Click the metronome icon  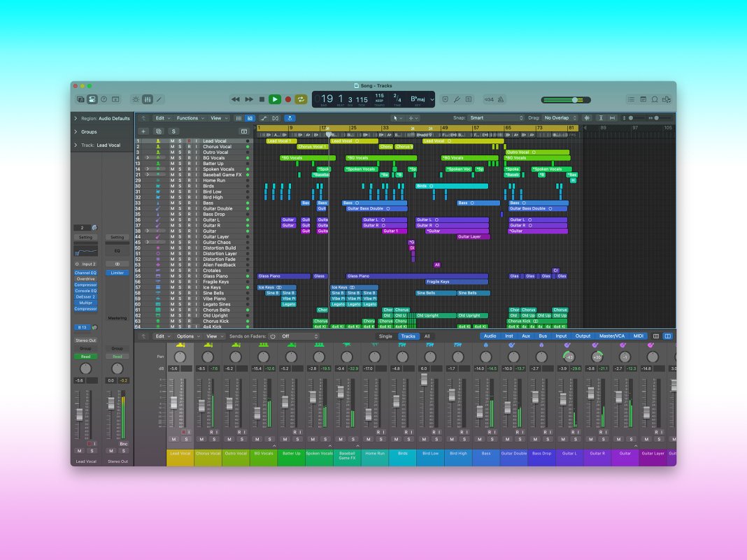(501, 99)
